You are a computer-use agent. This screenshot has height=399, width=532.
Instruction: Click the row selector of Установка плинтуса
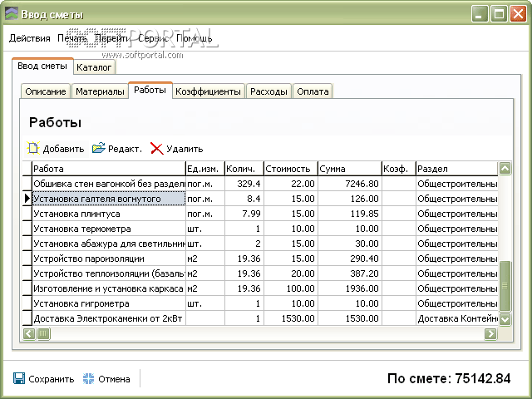click(x=27, y=214)
